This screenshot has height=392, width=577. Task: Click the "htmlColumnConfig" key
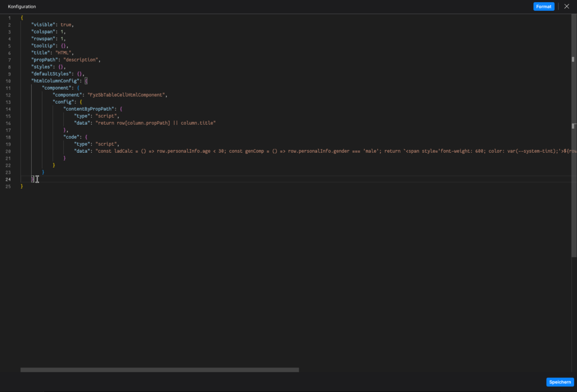tap(55, 81)
